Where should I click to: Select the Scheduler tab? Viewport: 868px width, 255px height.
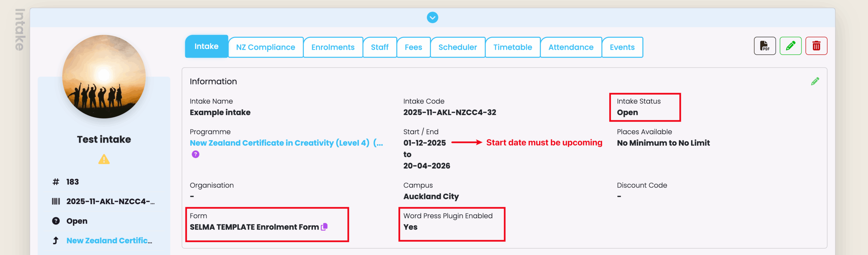point(457,48)
